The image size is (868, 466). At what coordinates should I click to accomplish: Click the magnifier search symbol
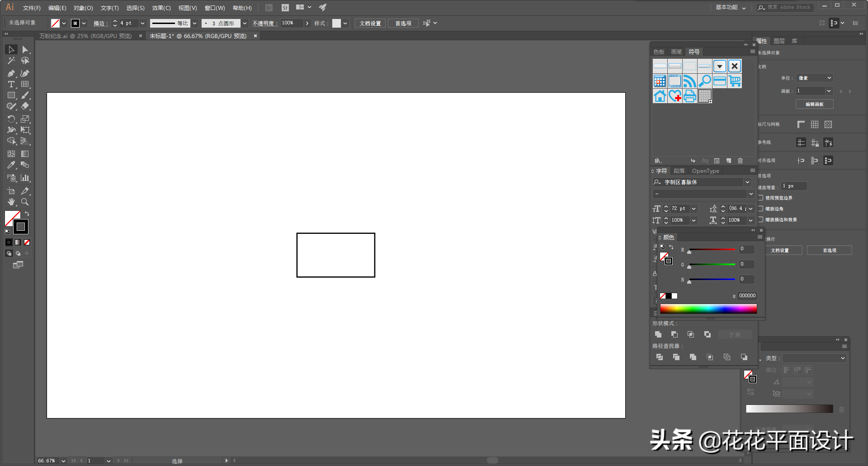(705, 81)
